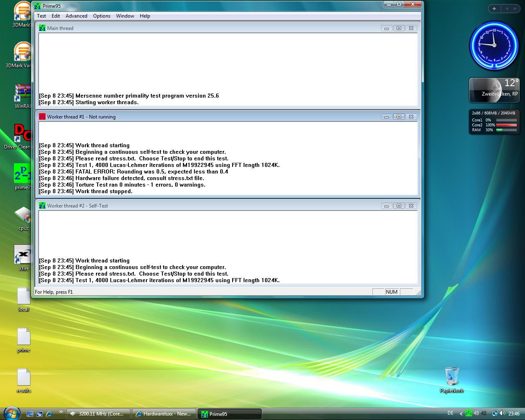Minimize the Main thread child window
This screenshot has height=420, width=525.
(x=386, y=28)
